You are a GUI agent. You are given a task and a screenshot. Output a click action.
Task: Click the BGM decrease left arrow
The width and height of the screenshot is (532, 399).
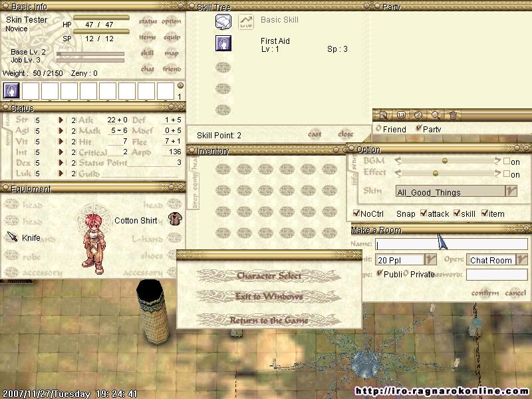pyautogui.click(x=398, y=161)
